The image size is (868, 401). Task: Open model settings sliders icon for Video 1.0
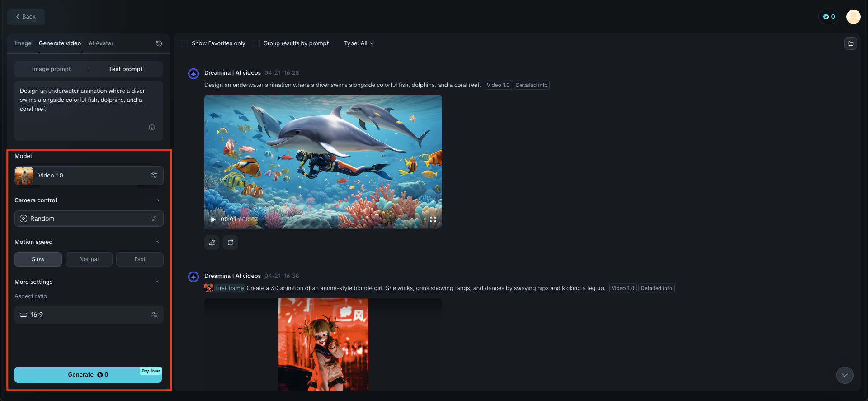pyautogui.click(x=154, y=176)
